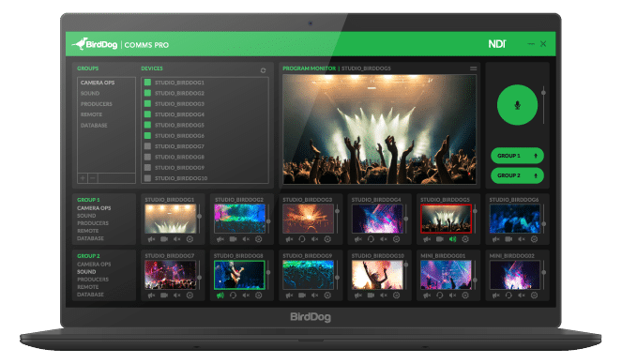Add a group with the plus button
Image resolution: width=622 pixels, height=364 pixels.
coord(83,178)
